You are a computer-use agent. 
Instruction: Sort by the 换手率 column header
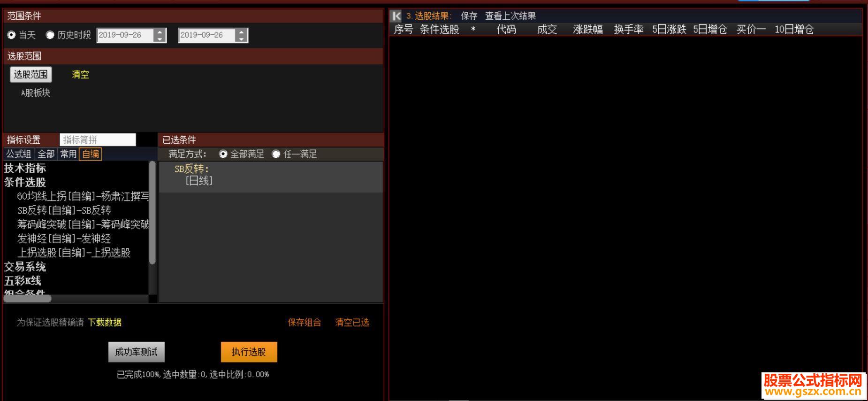pos(629,30)
